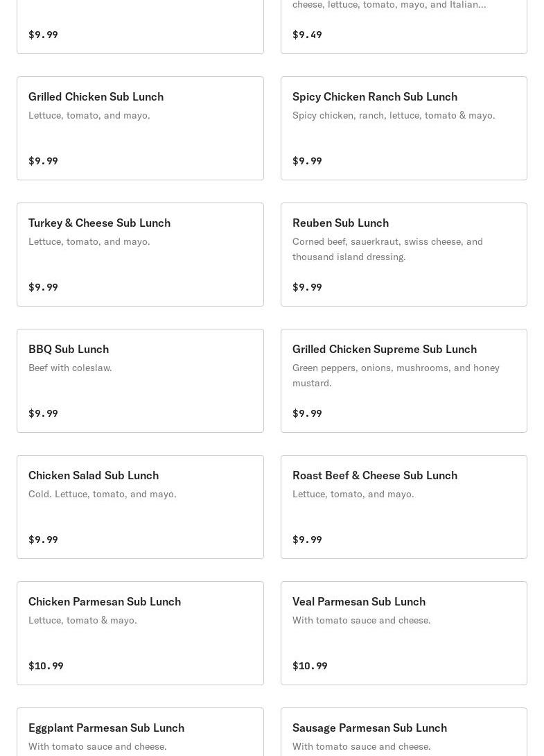
Task: Click the honey mustard description of Grilled Chicken Supreme
Action: [396, 375]
